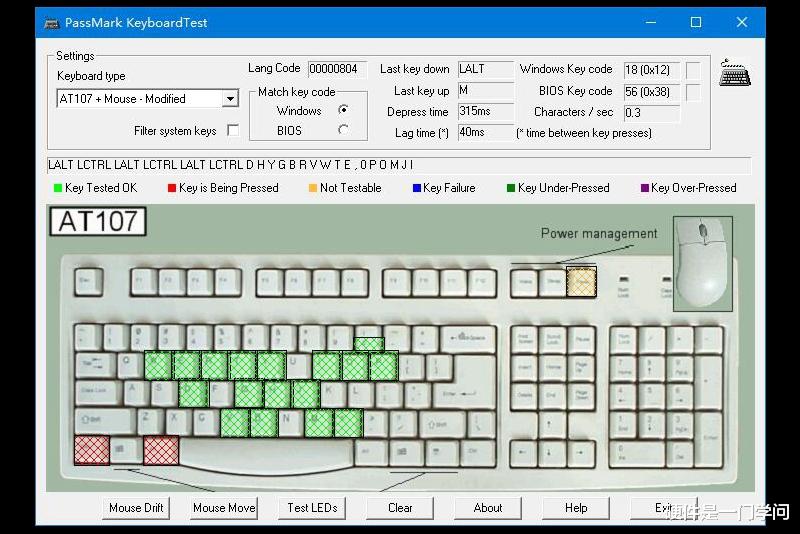800x534 pixels.
Task: Click the untested U key
Action: coord(298,365)
